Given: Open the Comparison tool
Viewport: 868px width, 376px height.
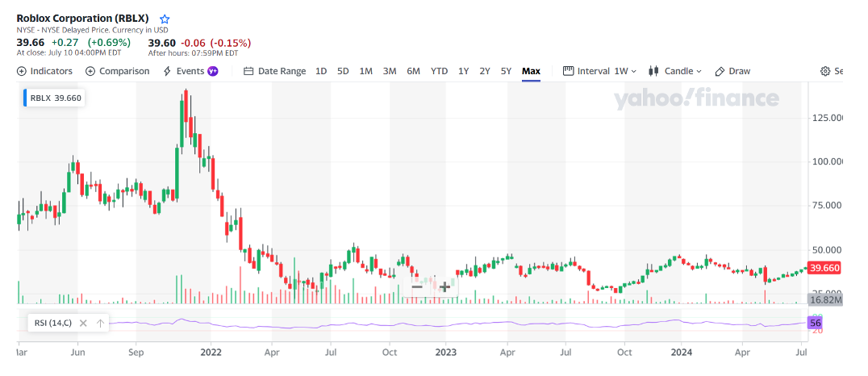Looking at the screenshot, I should 117,71.
